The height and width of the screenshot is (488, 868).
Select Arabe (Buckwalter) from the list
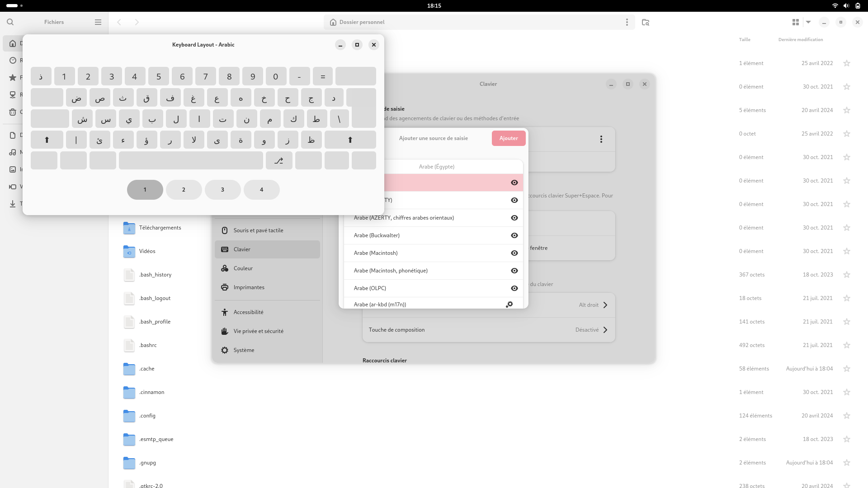(x=377, y=235)
